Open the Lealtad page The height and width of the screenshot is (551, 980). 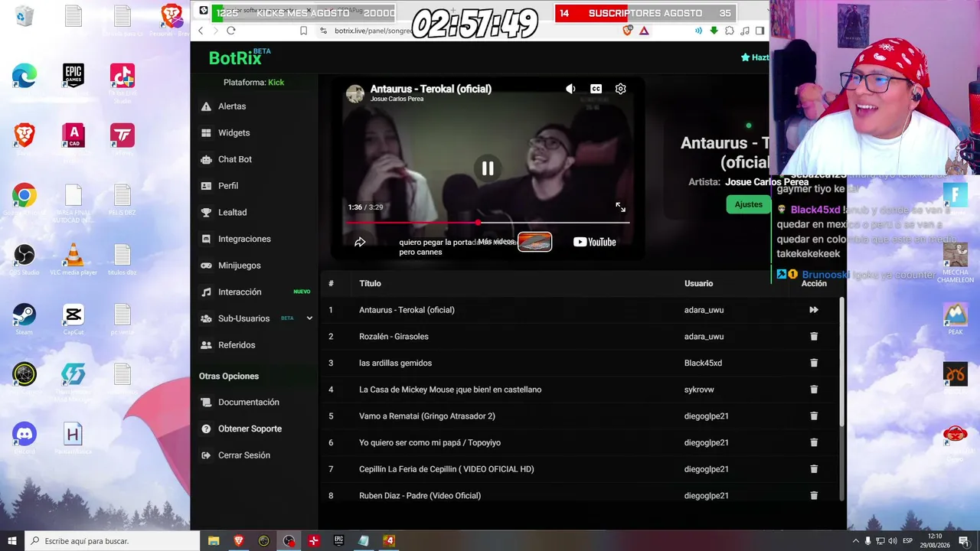click(x=232, y=212)
